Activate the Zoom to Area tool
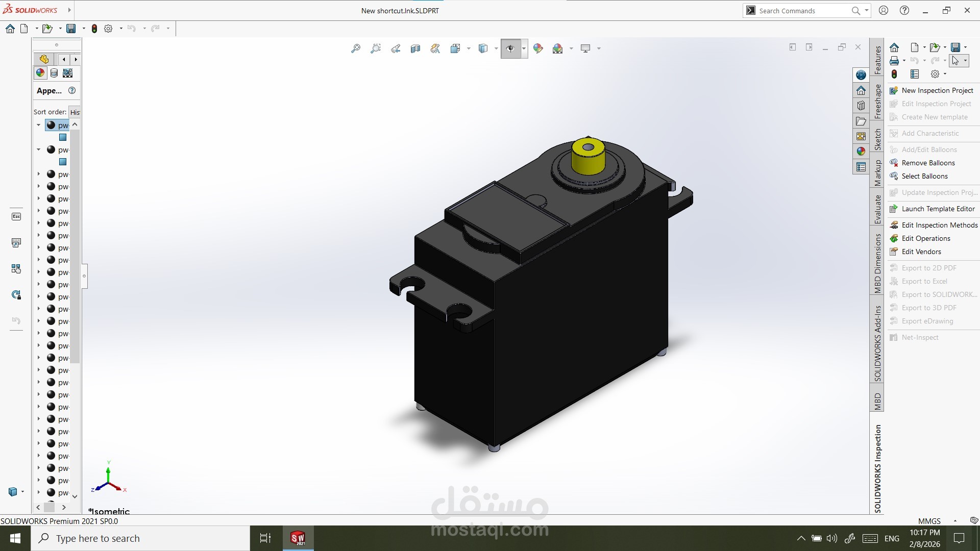 tap(376, 48)
